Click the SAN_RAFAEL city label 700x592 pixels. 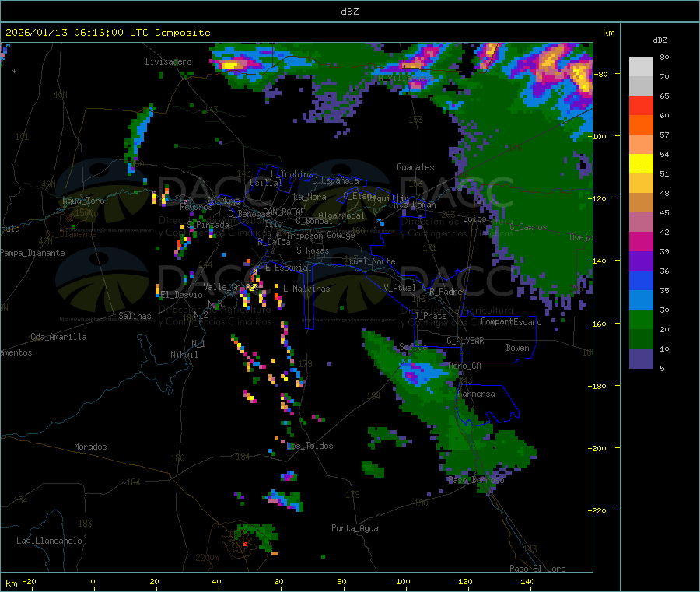(x=285, y=212)
